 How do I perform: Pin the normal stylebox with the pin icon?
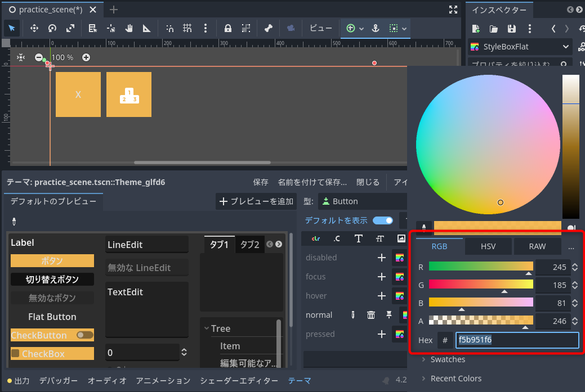[x=389, y=315]
